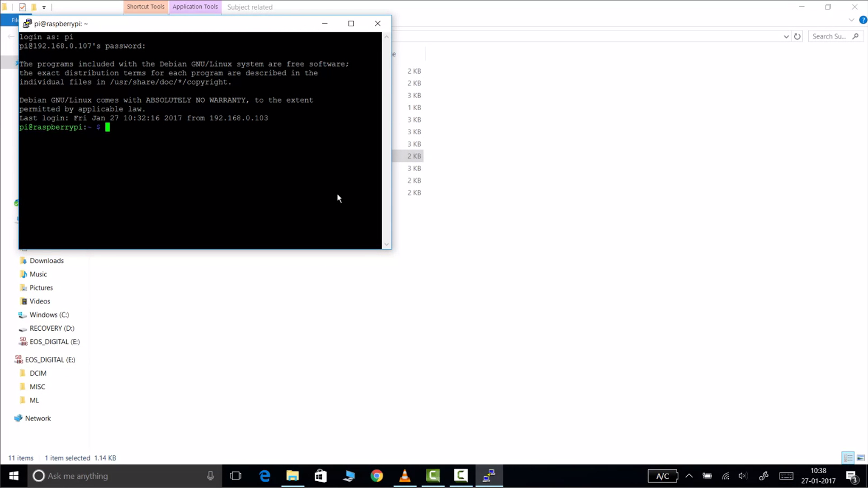
Task: Open the Quick Access Toolbar dropdown arrow
Action: [x=44, y=7]
